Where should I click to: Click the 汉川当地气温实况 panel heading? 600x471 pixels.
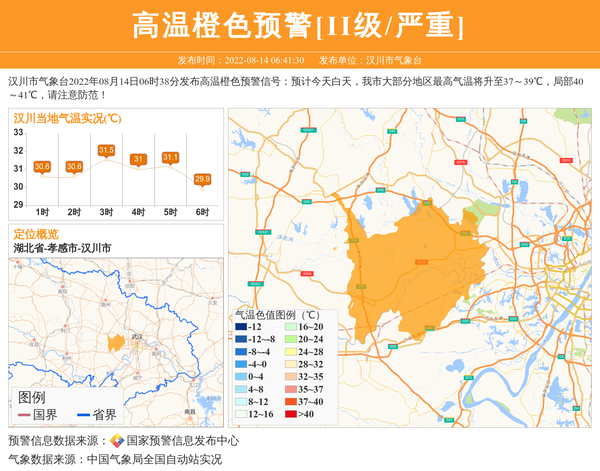tap(68, 118)
